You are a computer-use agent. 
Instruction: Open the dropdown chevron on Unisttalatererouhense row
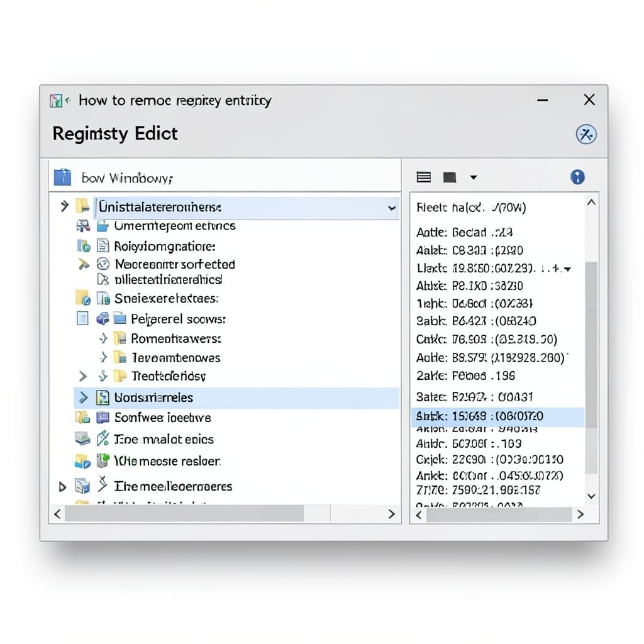[x=392, y=208]
